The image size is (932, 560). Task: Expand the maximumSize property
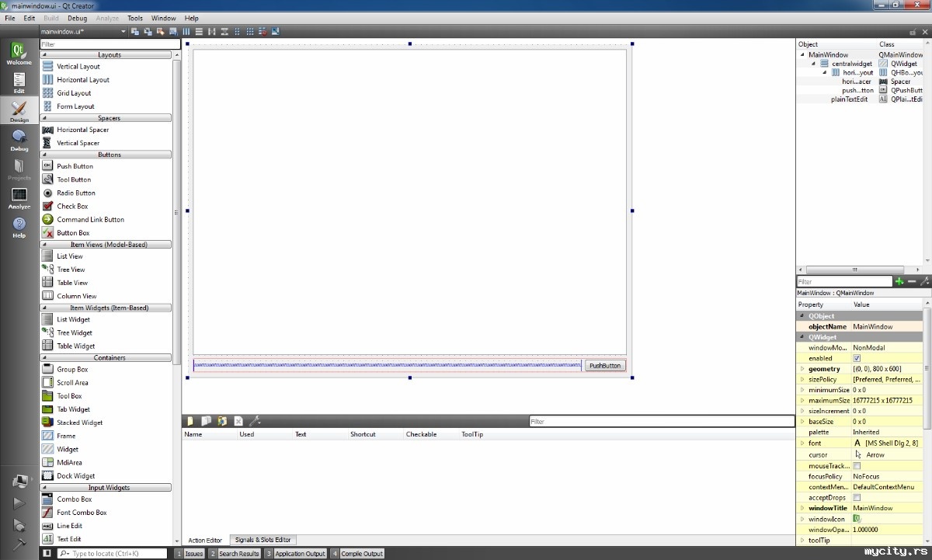[802, 401]
